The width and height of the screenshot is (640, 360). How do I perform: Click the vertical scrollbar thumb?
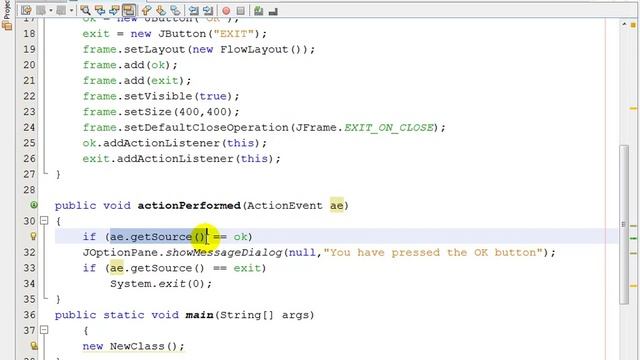pos(624,224)
